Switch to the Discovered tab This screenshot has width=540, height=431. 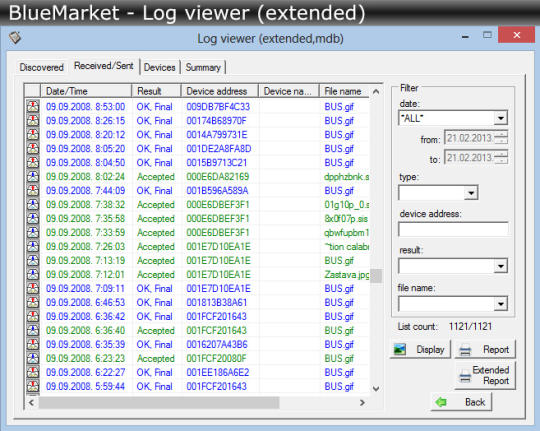[42, 67]
